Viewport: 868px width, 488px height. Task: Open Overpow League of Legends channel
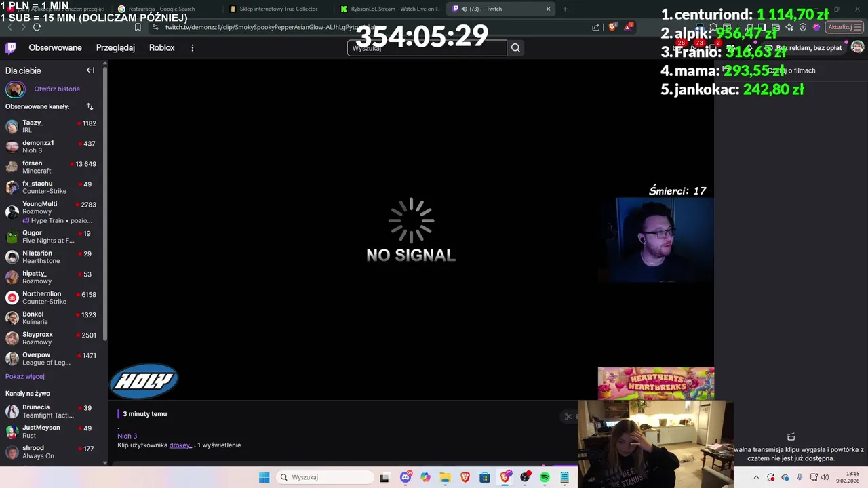coord(52,359)
